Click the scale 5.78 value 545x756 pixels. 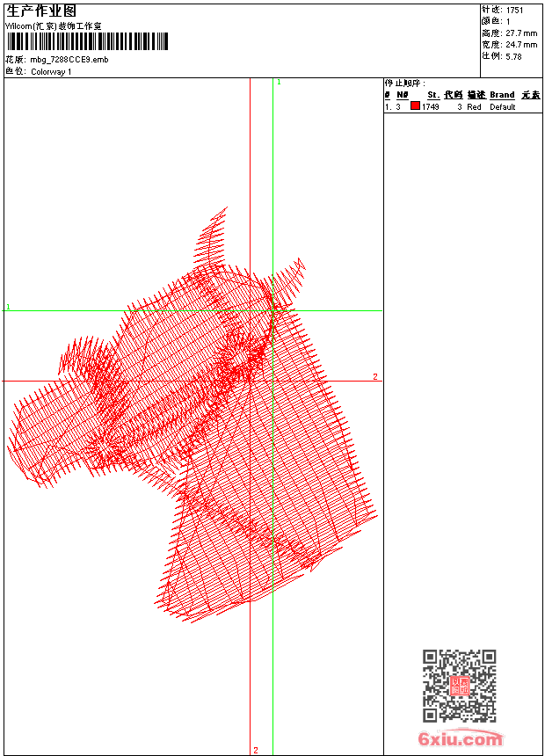pos(514,56)
